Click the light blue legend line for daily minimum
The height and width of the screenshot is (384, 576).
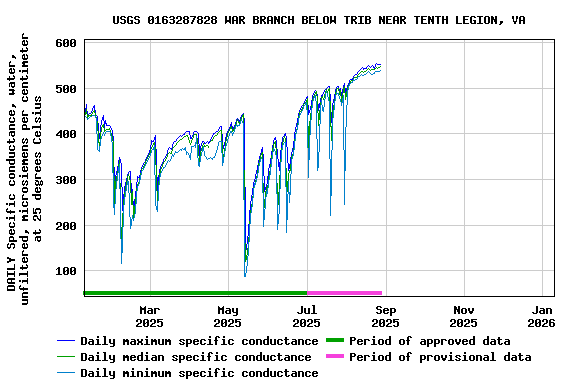pos(66,373)
